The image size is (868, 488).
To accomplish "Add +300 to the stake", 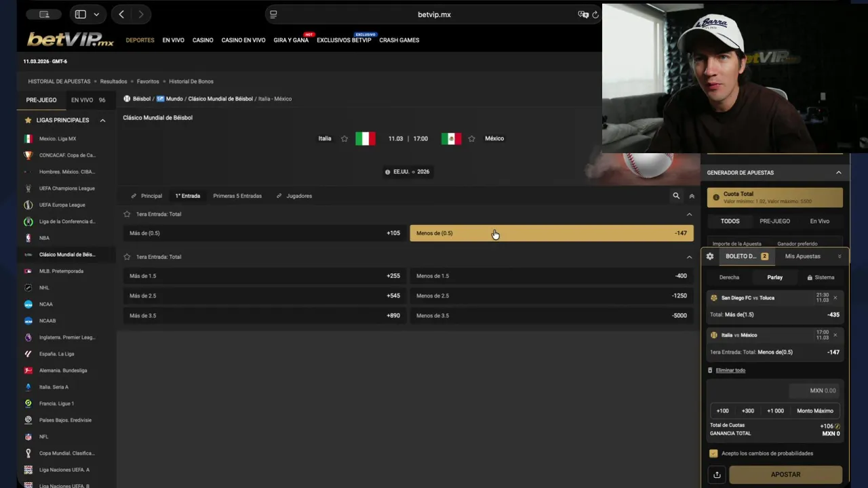I will (x=748, y=411).
